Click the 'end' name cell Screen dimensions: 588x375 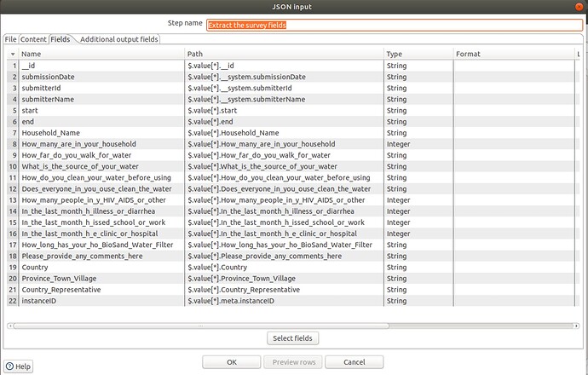point(101,122)
